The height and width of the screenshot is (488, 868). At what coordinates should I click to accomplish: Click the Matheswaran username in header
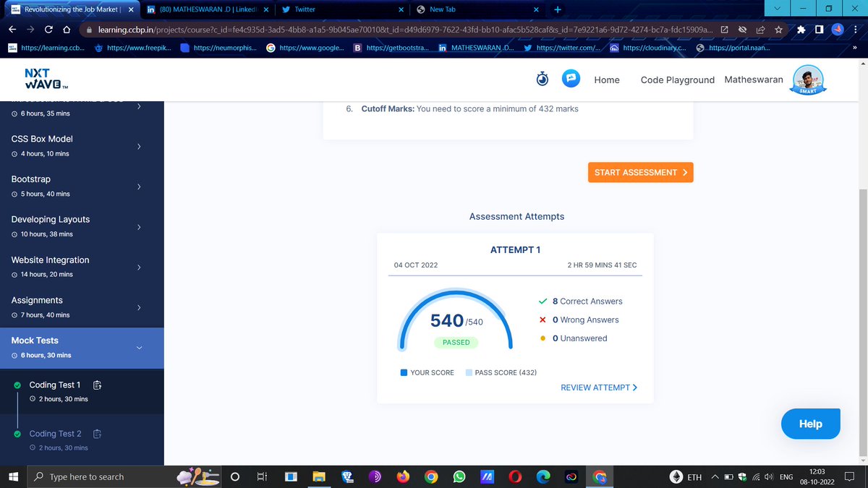[754, 80]
